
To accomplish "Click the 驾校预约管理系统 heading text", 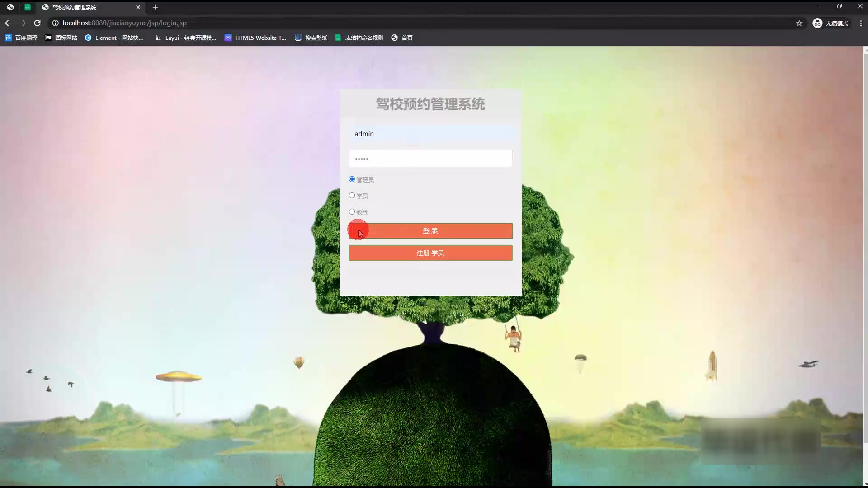I will click(x=430, y=104).
